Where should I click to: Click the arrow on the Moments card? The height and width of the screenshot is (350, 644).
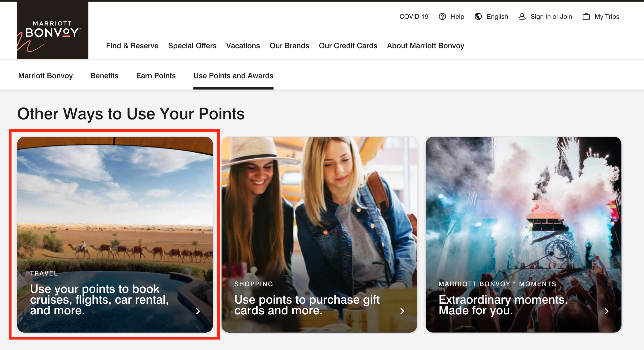point(606,311)
